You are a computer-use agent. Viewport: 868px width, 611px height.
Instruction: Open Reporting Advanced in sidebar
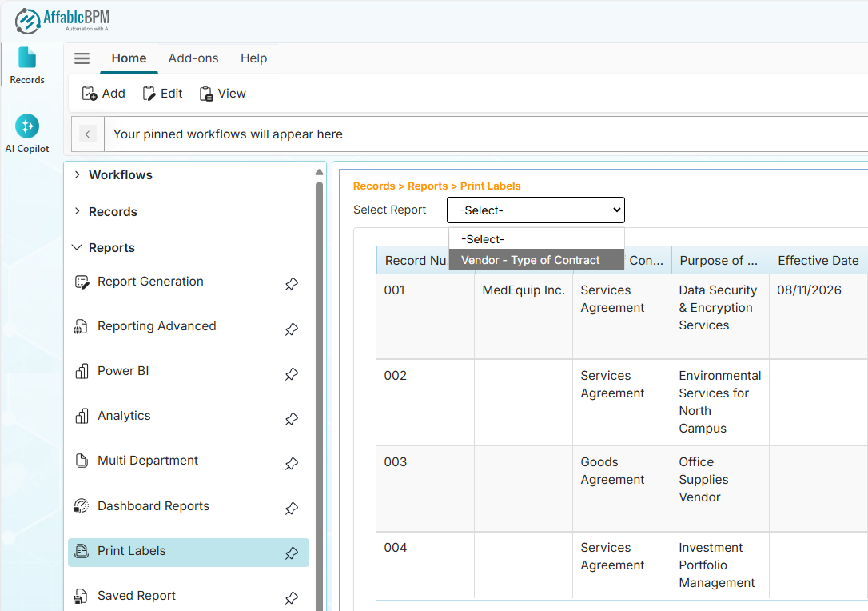[x=157, y=326]
